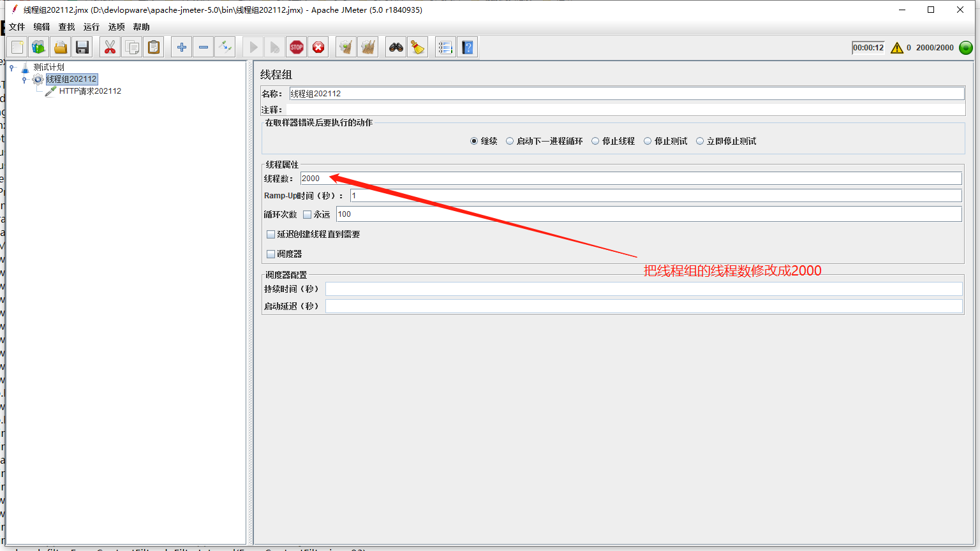Click the Reset Search yellow brush icon
Screen dimensions: 980x551
click(418, 47)
